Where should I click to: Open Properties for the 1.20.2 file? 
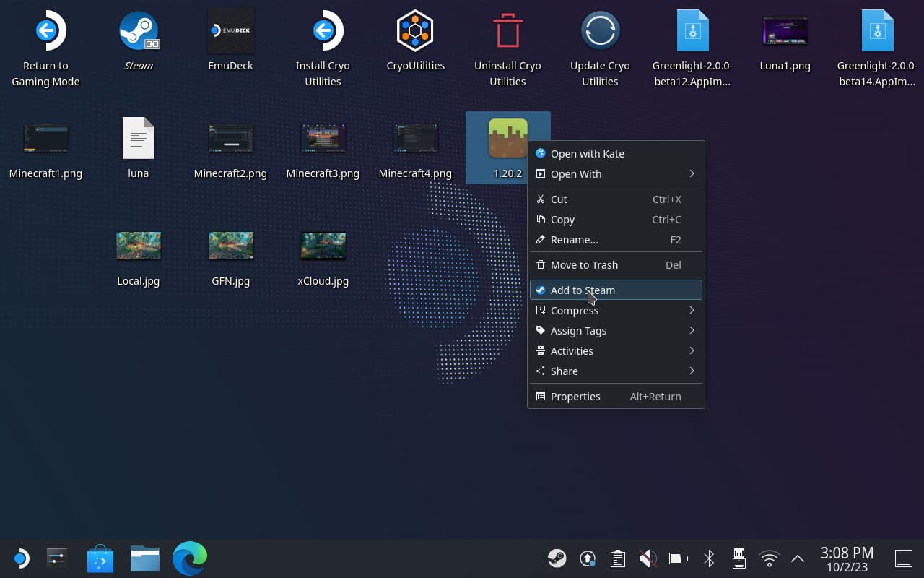[x=575, y=396]
